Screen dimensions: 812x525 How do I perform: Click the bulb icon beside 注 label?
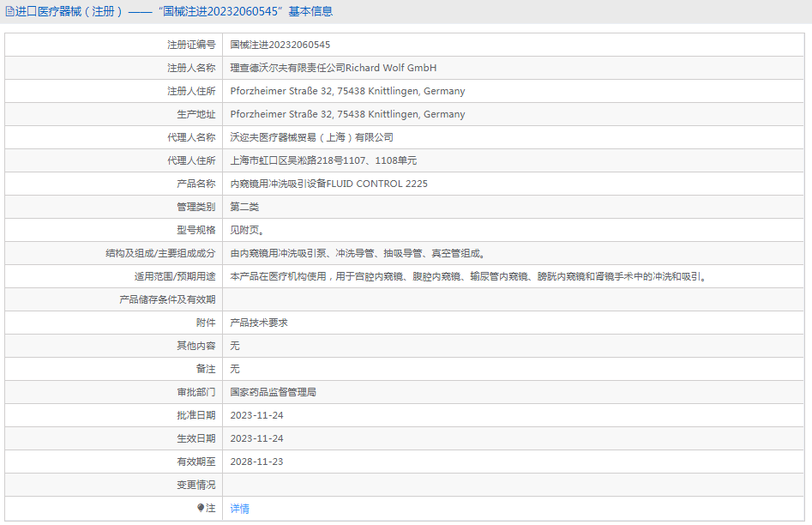(201, 508)
